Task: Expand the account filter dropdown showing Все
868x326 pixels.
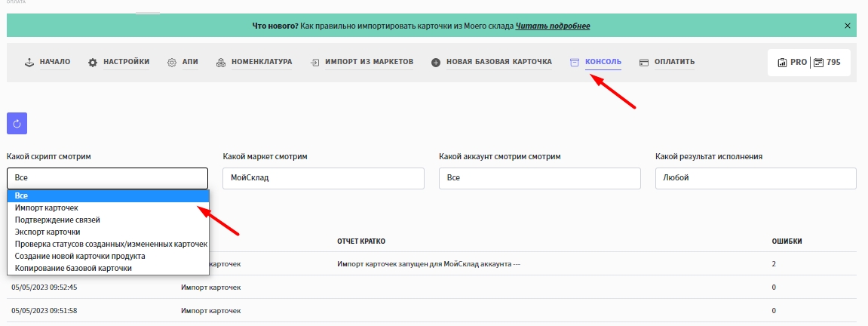Action: (539, 178)
